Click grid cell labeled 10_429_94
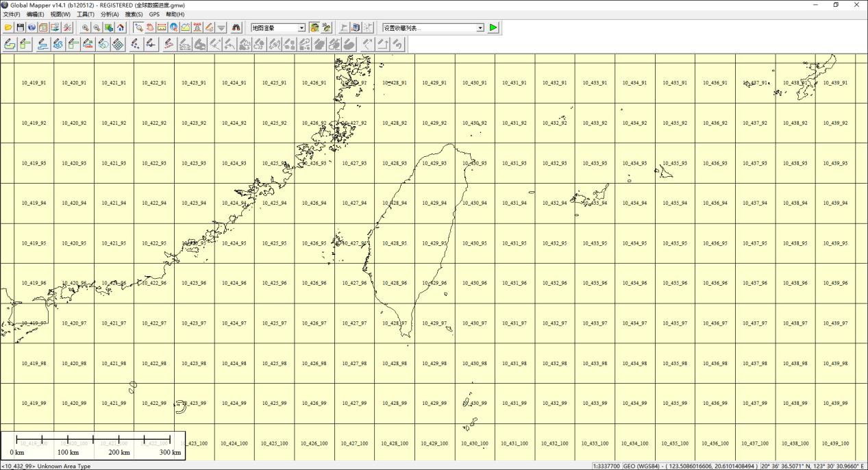868x470 pixels. point(434,203)
